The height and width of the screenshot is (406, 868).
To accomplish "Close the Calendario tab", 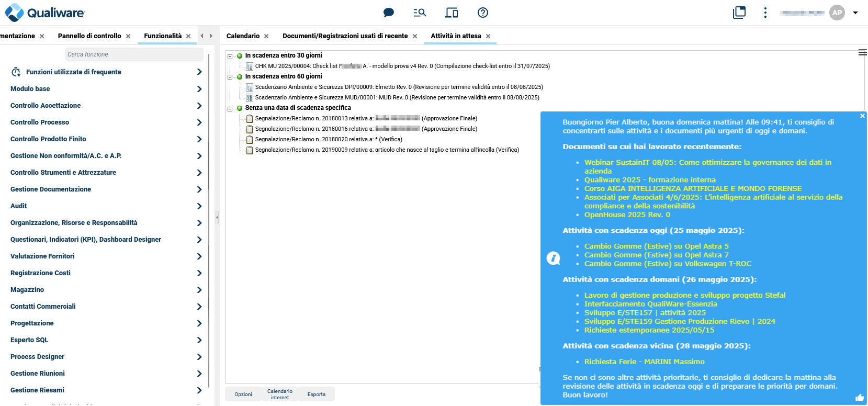I will [266, 36].
